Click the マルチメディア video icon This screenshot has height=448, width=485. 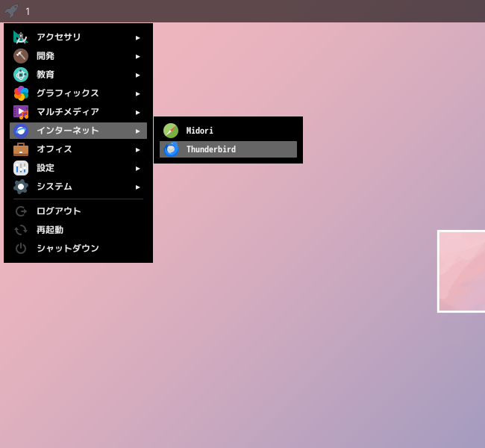pos(21,112)
